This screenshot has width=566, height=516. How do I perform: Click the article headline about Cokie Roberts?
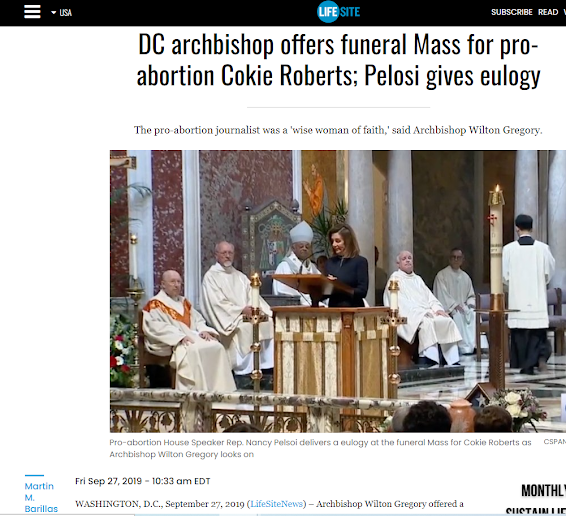[x=338, y=60]
